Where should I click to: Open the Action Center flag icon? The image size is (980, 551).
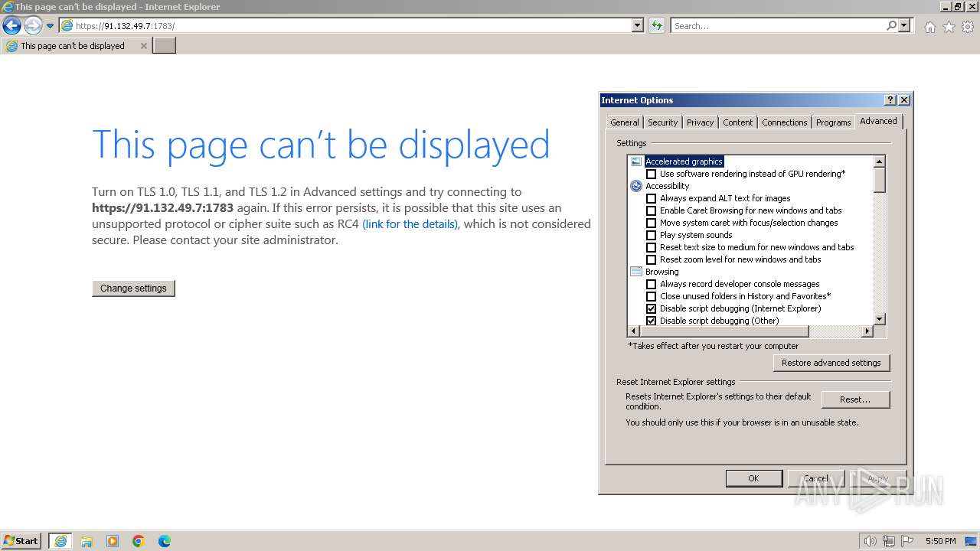tap(907, 541)
